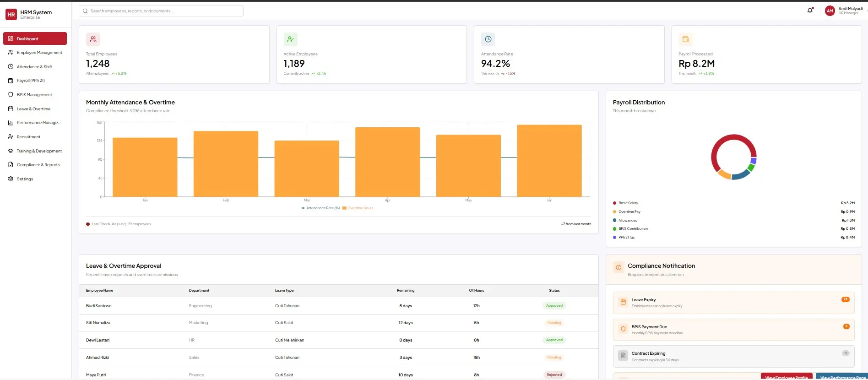Open the AM user avatar
Viewport: 868px width, 380px height.
tap(830, 11)
